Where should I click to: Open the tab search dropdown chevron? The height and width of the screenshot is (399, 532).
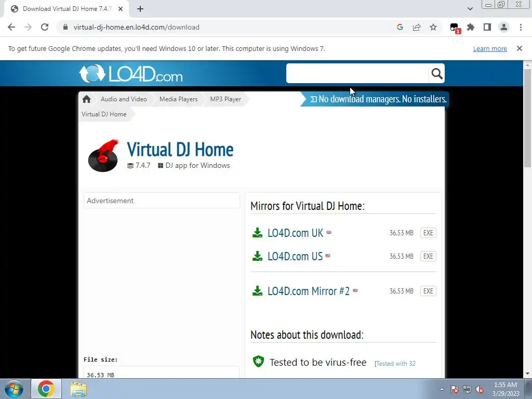click(x=470, y=9)
